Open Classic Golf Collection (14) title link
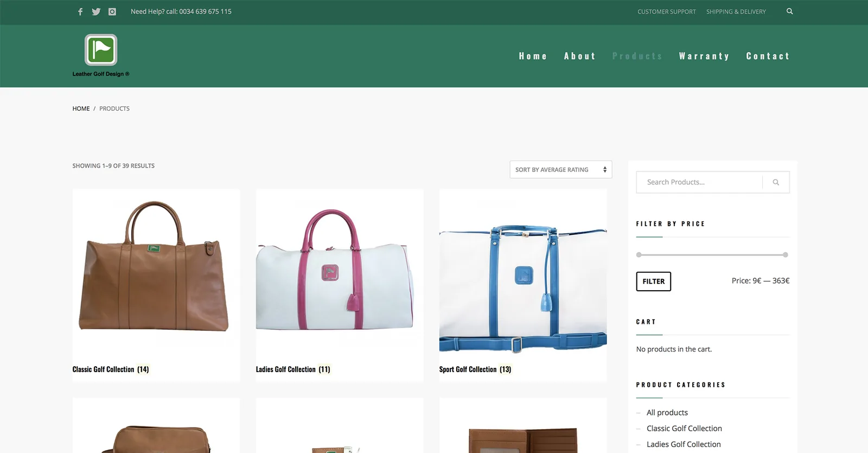Screen dimensions: 868x453 (111, 369)
